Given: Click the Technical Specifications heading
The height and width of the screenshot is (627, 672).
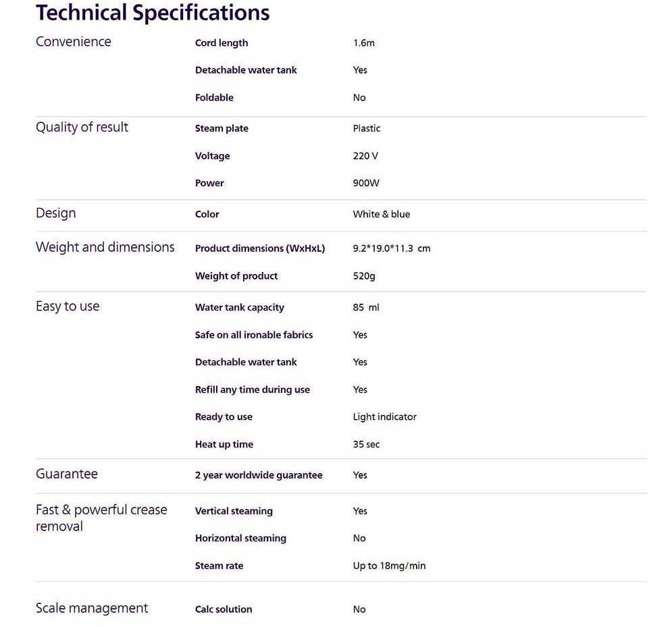Looking at the screenshot, I should pos(153,12).
